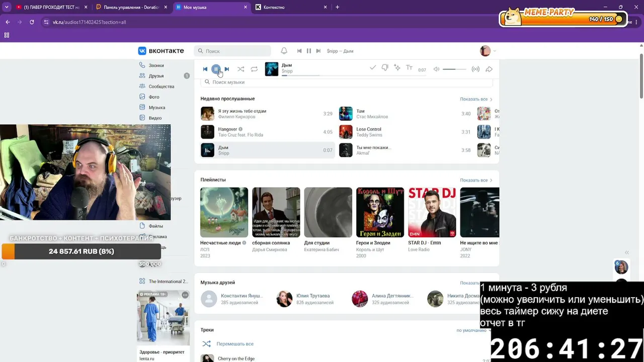This screenshot has height=362, width=644.
Task: Play the track Cherry on the Edge
Action: pos(236,358)
